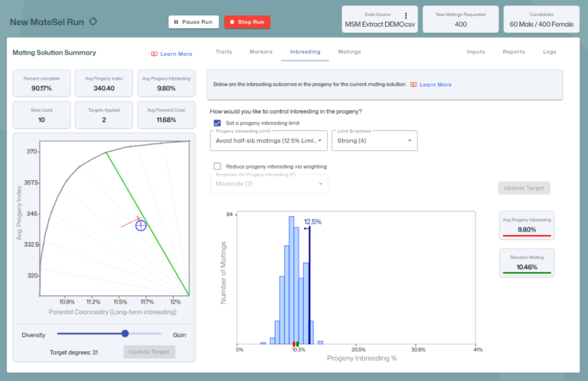This screenshot has height=381, width=588.
Task: Open the Data Source three-dot menu
Action: (406, 15)
